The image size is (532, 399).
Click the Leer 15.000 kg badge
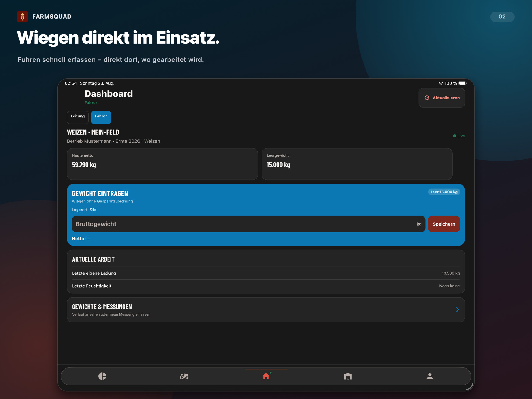tap(444, 192)
